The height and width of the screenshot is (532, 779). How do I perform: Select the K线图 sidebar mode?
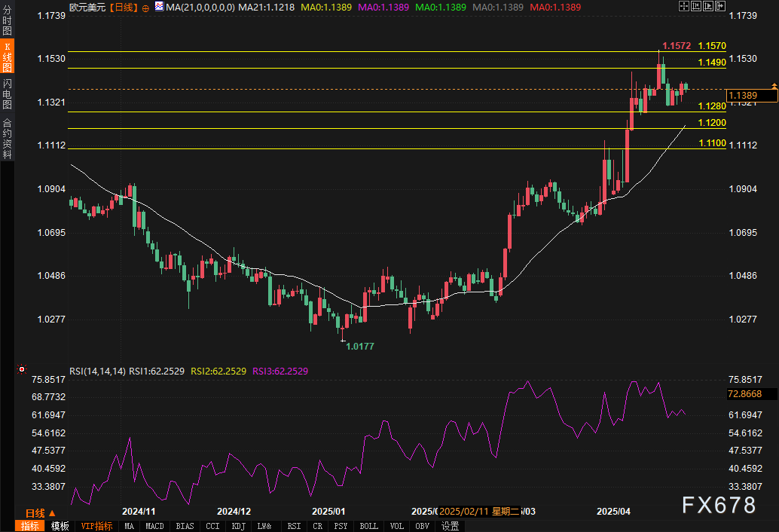(7, 56)
